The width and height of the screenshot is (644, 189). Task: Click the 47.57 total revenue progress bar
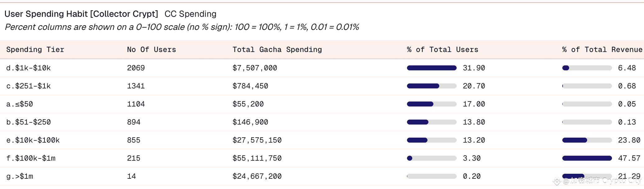point(587,158)
